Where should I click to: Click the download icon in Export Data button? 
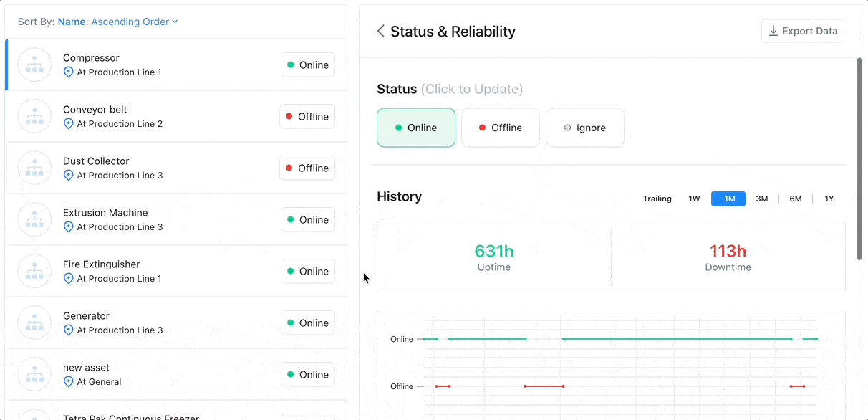[x=773, y=31]
